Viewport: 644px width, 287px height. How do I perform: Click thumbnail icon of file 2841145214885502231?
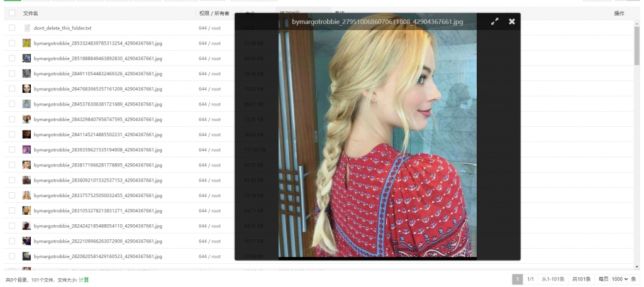pos(26,134)
